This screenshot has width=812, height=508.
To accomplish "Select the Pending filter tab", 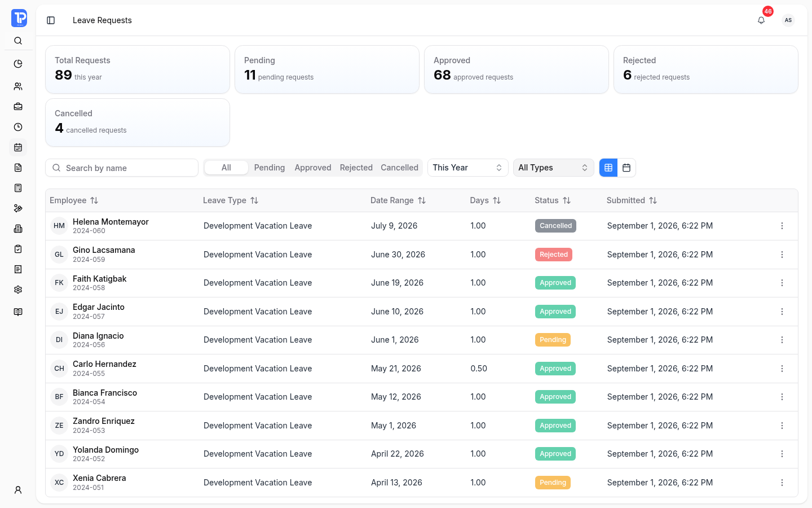I will pos(270,168).
